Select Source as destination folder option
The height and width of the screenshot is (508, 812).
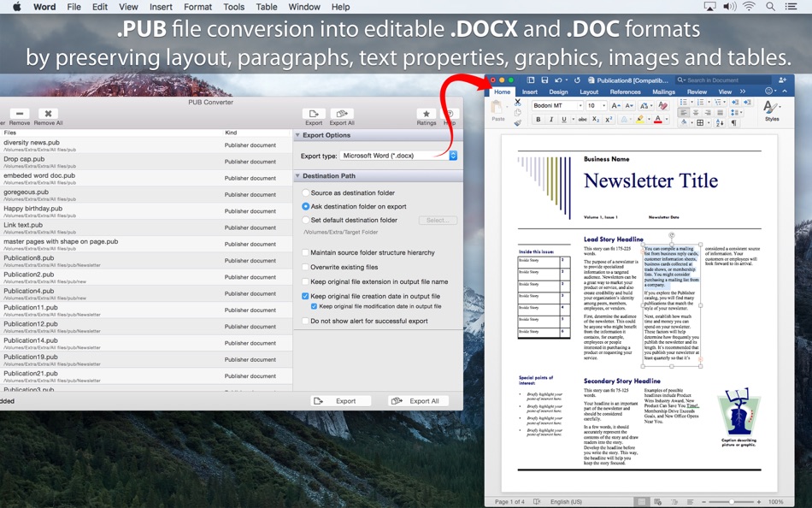[305, 192]
